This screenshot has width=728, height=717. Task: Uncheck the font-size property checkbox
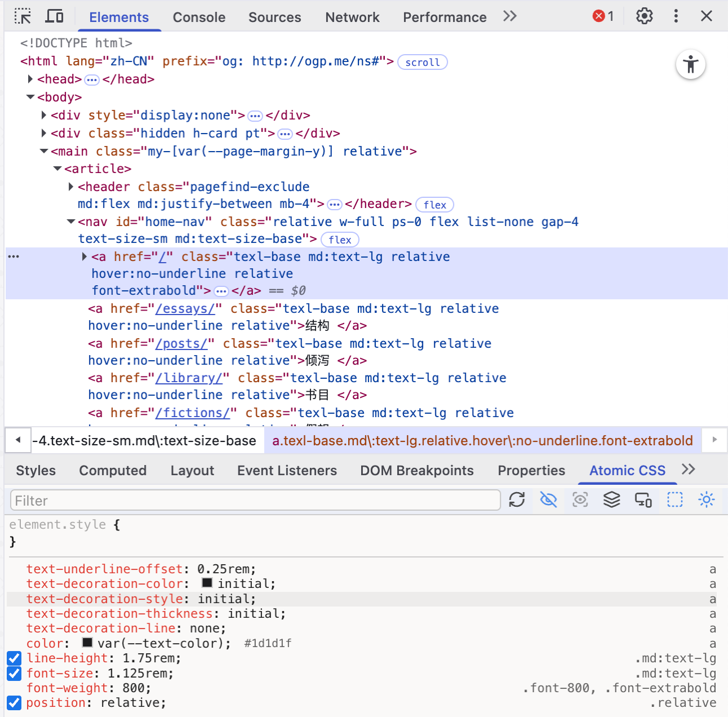pyautogui.click(x=14, y=674)
